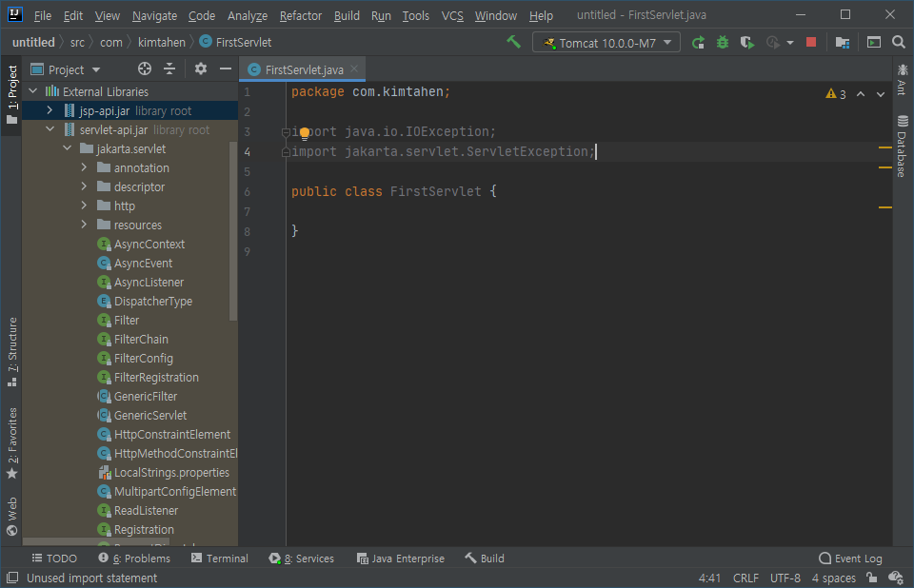Screen dimensions: 914x588
Task: Toggle the 1: Project side tab
Action: coord(12,94)
